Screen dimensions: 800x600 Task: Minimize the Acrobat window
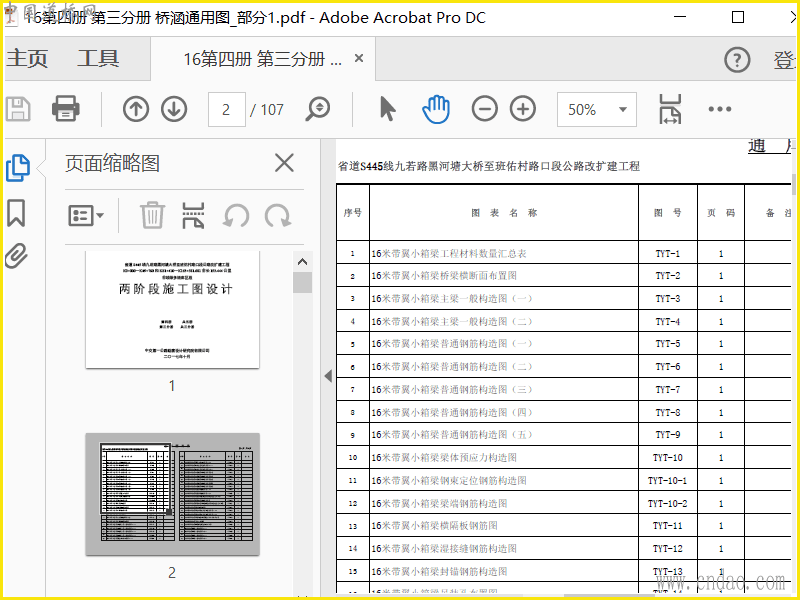pos(680,17)
